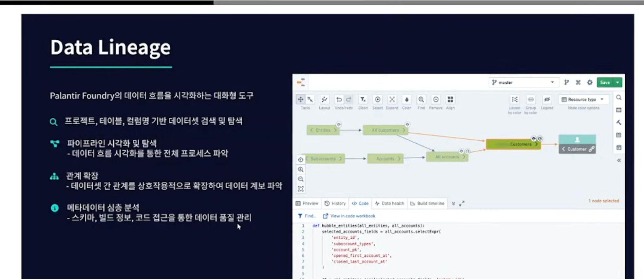This screenshot has width=644, height=279.
Task: Apply Group by color
Action: 531,99
